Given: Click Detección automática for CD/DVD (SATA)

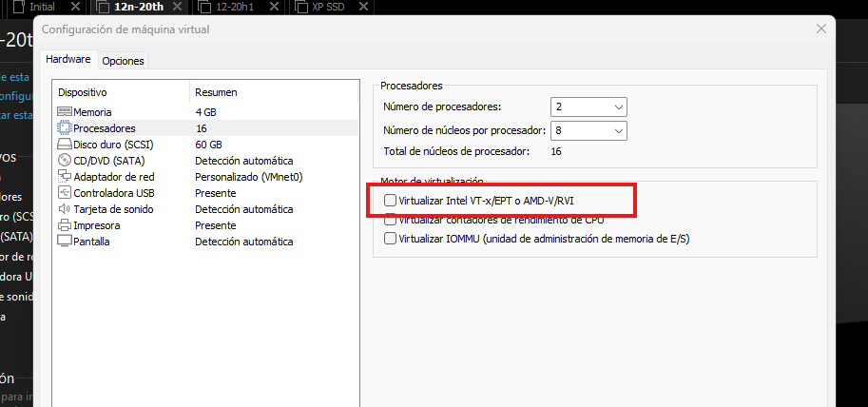Looking at the screenshot, I should point(243,161).
